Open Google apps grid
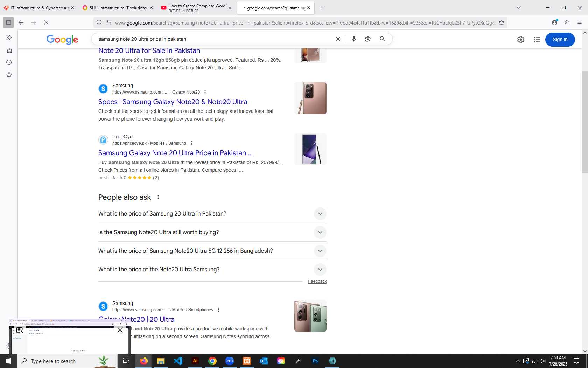588x368 pixels. (537, 40)
